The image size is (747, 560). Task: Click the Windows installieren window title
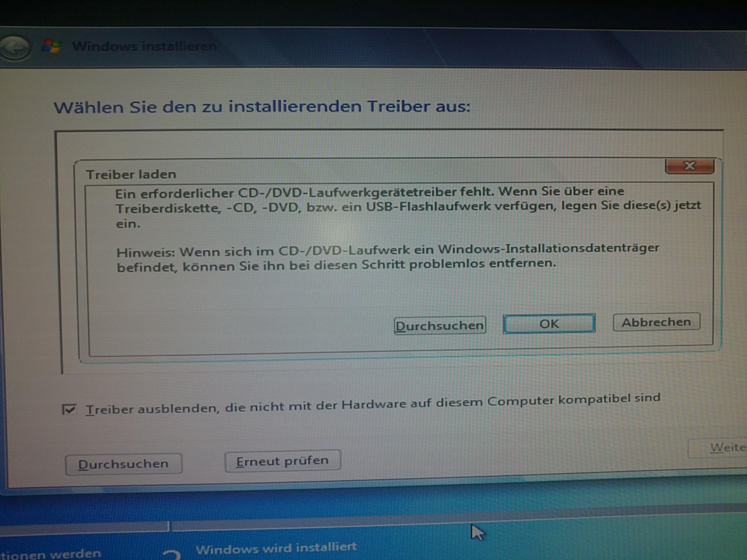pyautogui.click(x=144, y=46)
